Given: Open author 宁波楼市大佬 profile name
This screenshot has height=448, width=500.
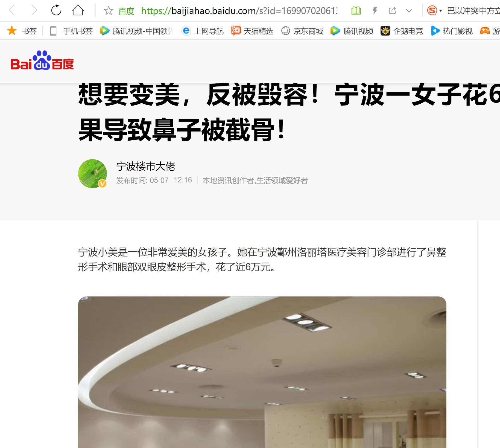Looking at the screenshot, I should pos(145,166).
